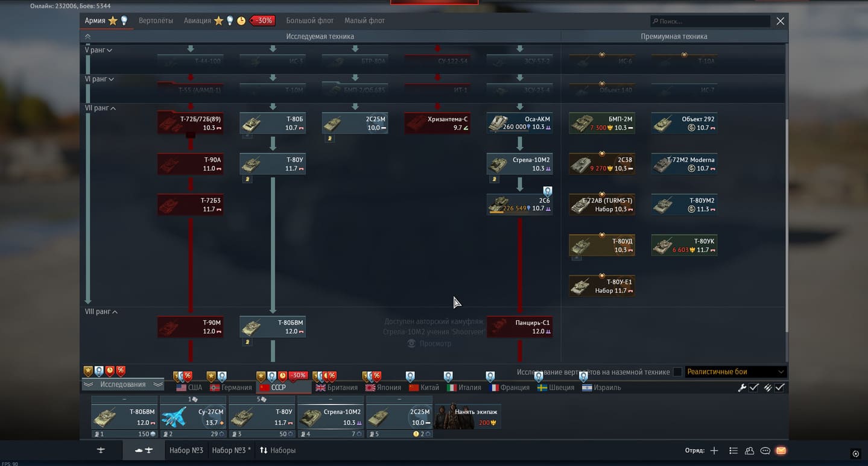The height and width of the screenshot is (466, 868).
Task: Click the Т-80БВМ tank in research tree
Action: (x=273, y=327)
